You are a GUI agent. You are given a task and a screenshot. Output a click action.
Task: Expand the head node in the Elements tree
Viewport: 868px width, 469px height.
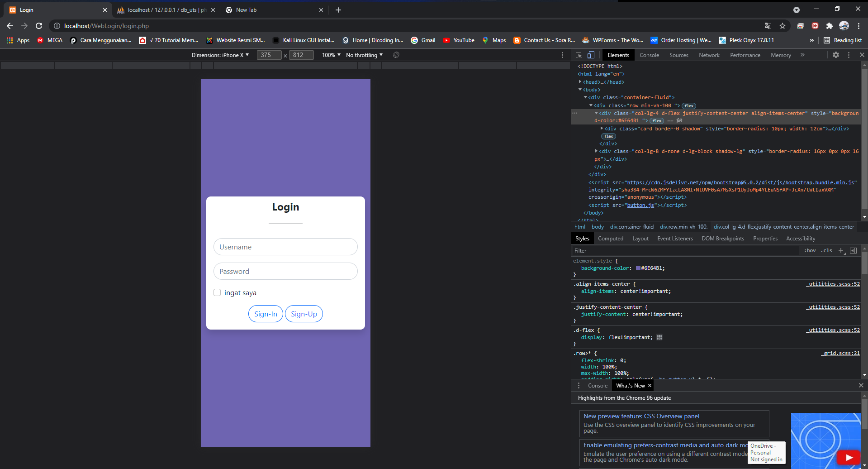point(581,81)
